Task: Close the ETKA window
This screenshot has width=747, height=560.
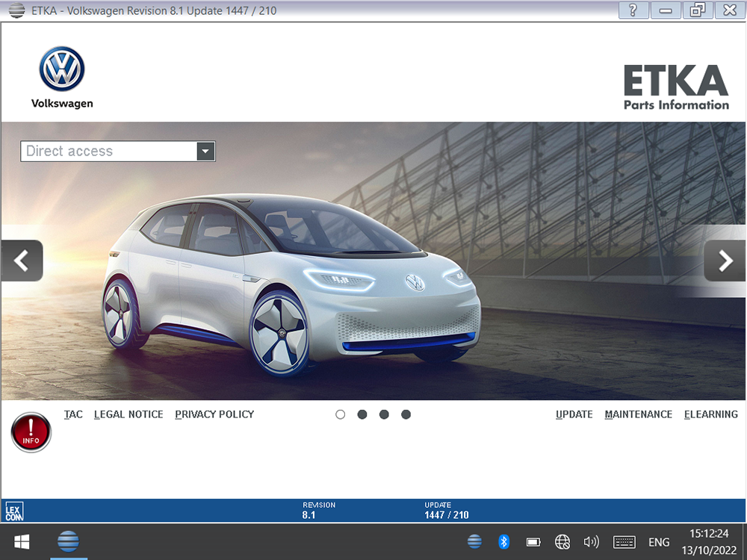Action: [x=730, y=10]
